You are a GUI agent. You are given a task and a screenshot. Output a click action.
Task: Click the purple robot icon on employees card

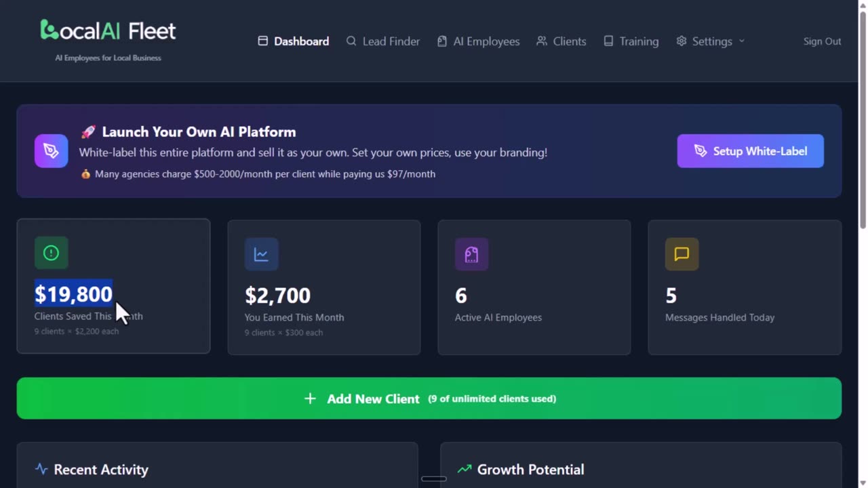(472, 254)
